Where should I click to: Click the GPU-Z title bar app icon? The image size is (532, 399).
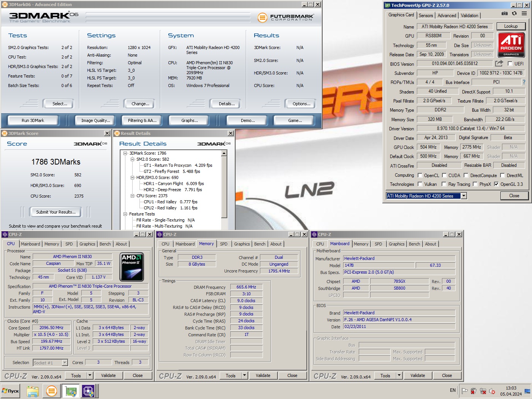coord(388,5)
